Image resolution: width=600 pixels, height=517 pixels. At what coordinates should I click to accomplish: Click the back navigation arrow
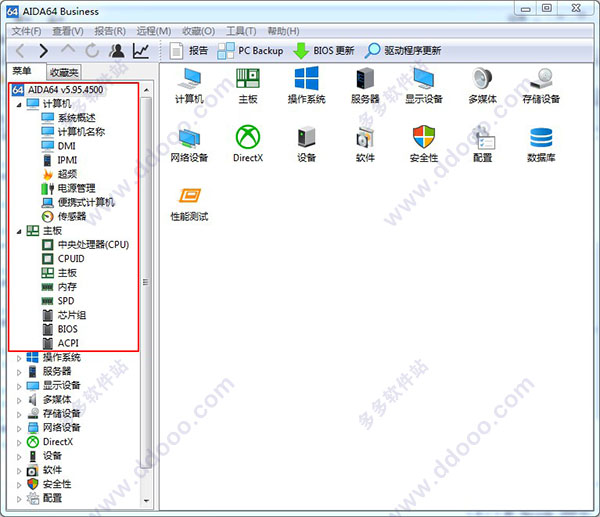coord(20,51)
